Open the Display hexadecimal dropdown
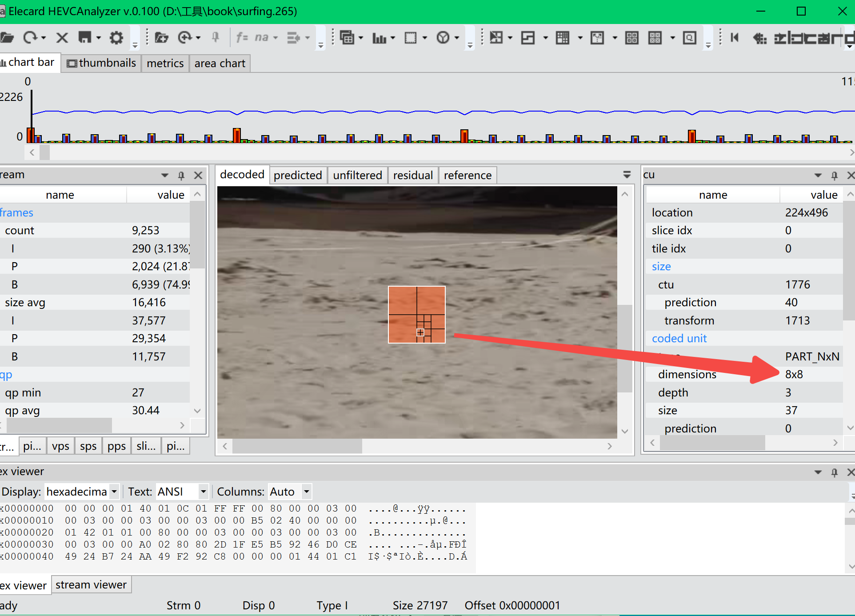 [x=114, y=492]
